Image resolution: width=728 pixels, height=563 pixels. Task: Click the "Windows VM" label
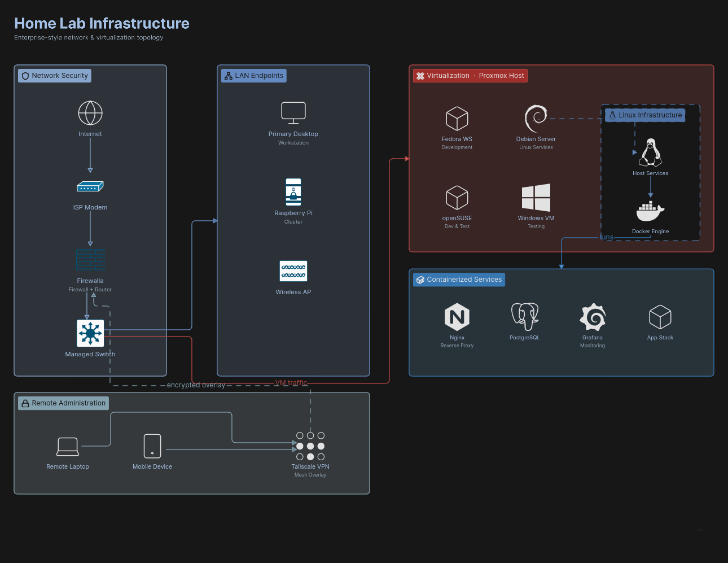coord(536,219)
